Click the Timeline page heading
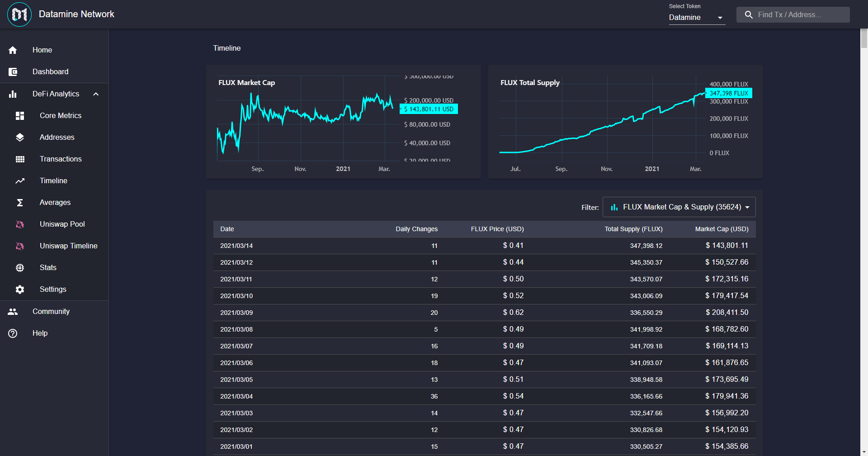Viewport: 868px width, 456px height. 227,48
